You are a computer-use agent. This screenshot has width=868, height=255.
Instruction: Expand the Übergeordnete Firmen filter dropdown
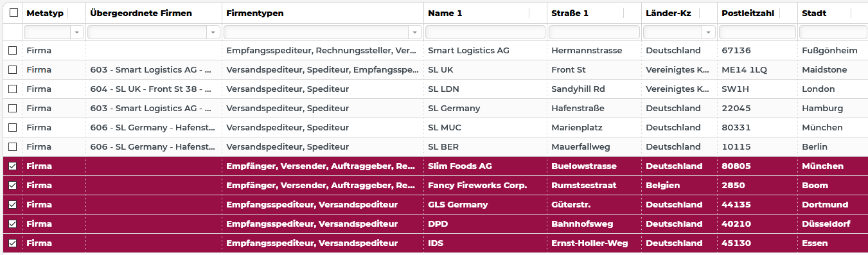coord(213,32)
